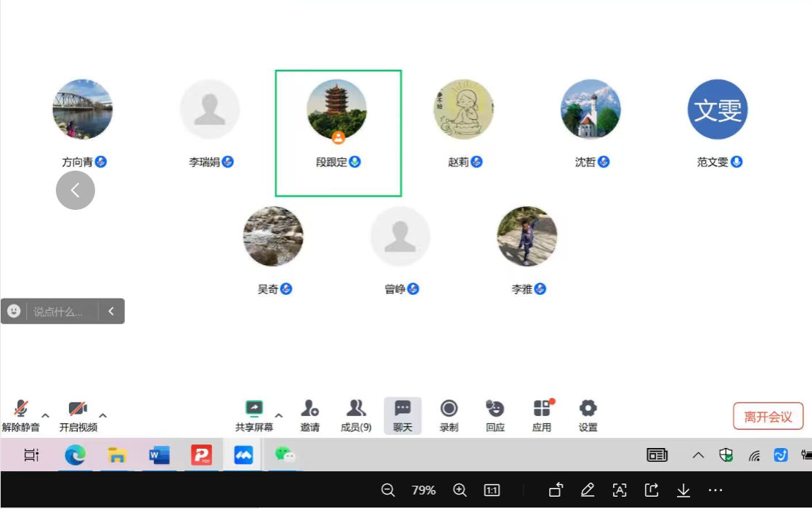The width and height of the screenshot is (812, 509).
Task: Start recording with 录制 icon
Action: click(x=449, y=415)
